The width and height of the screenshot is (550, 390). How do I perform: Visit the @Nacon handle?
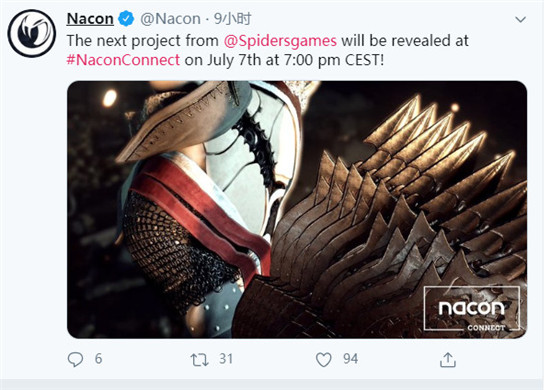coord(170,19)
